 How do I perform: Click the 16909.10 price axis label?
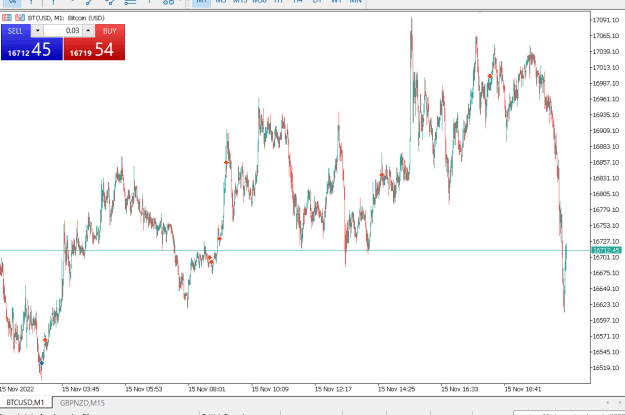606,131
